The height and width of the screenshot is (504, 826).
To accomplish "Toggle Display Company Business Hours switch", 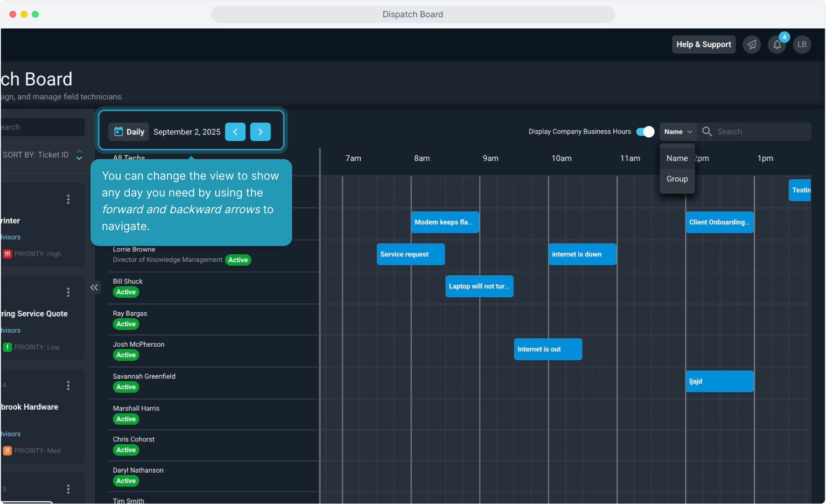I will pos(645,132).
